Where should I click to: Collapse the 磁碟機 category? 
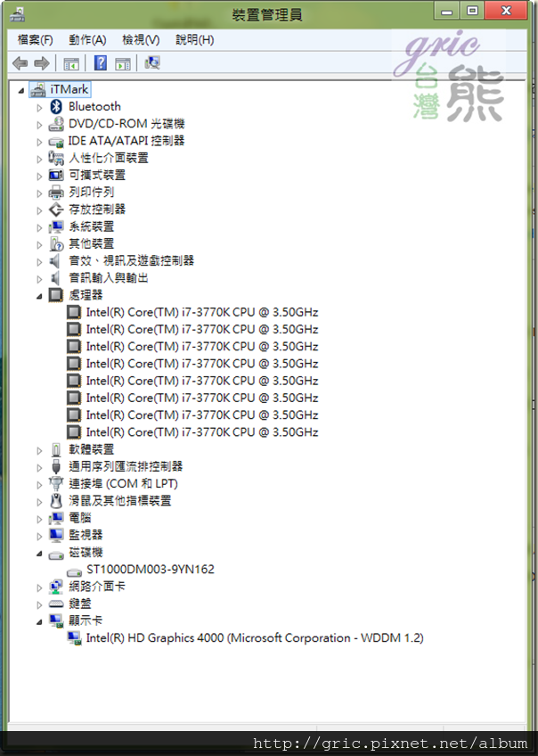point(39,554)
